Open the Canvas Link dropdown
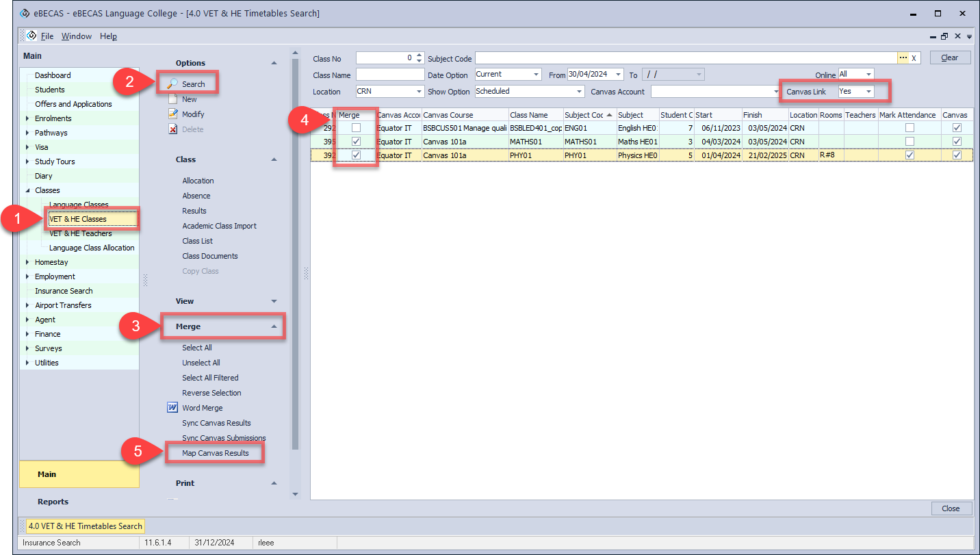Screen dimensions: 980x555 [868, 91]
